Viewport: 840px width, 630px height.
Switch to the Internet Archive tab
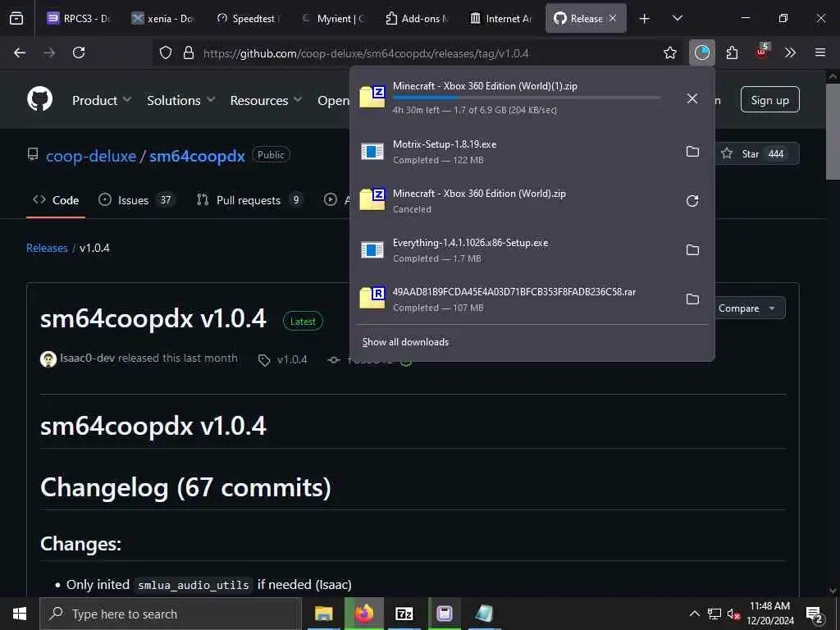pos(501,18)
